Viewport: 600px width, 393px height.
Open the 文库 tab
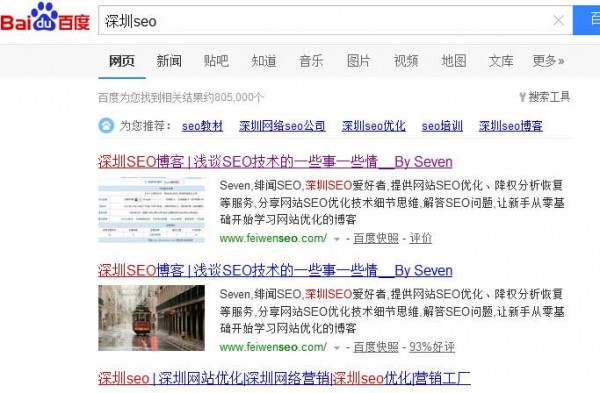(501, 61)
